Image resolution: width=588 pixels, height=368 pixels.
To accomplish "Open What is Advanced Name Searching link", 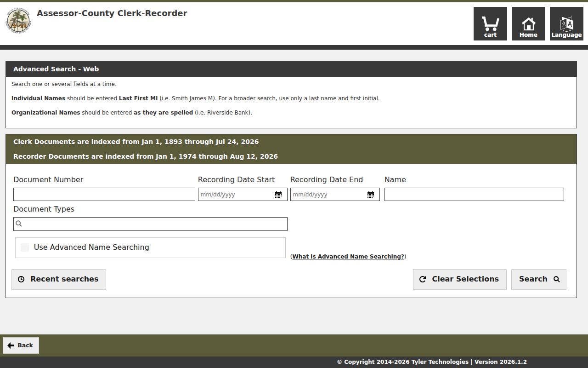I will pos(348,257).
